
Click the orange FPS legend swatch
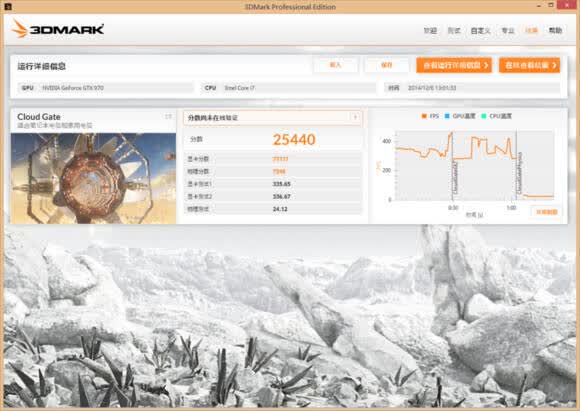tap(424, 116)
